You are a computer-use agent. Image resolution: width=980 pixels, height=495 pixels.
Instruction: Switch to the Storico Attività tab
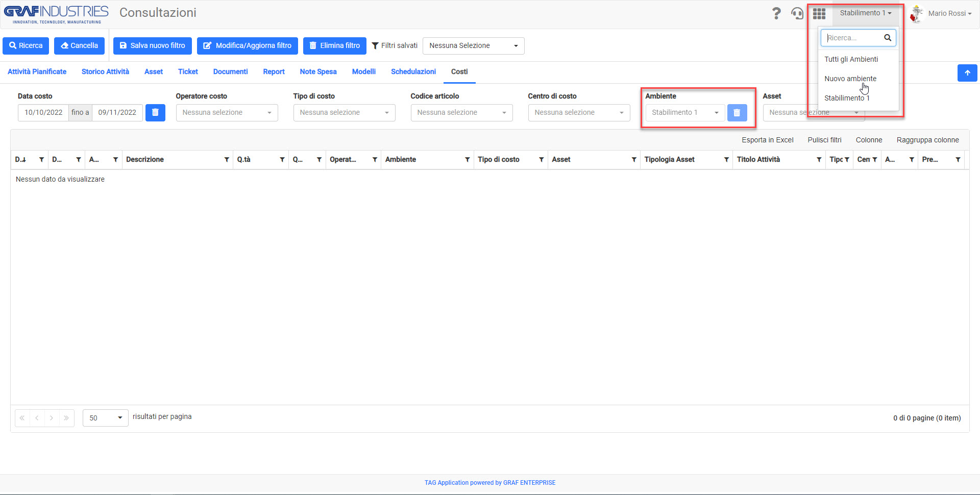105,71
